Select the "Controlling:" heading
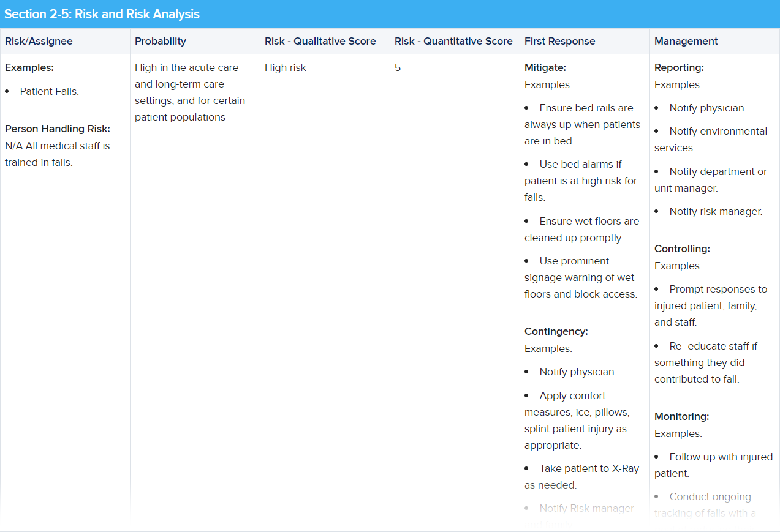Viewport: 780px width, 532px height. coord(682,249)
